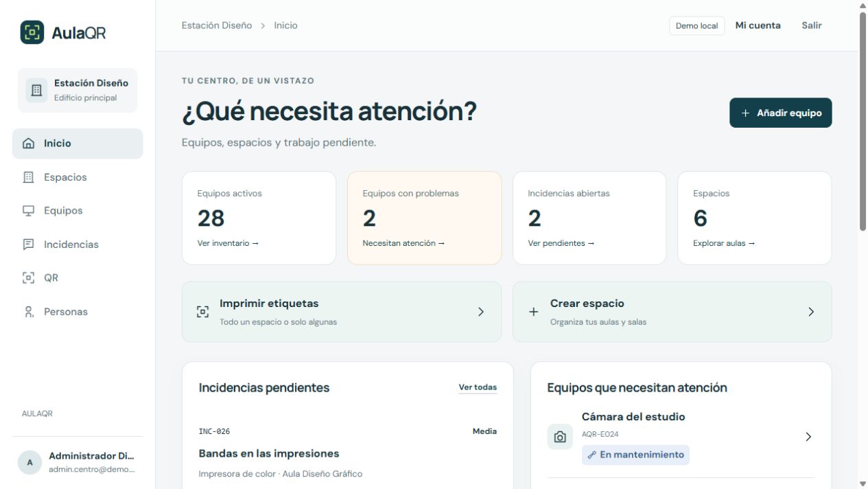Open Mi cuenta in the top bar
The height and width of the screenshot is (489, 868).
click(x=758, y=25)
